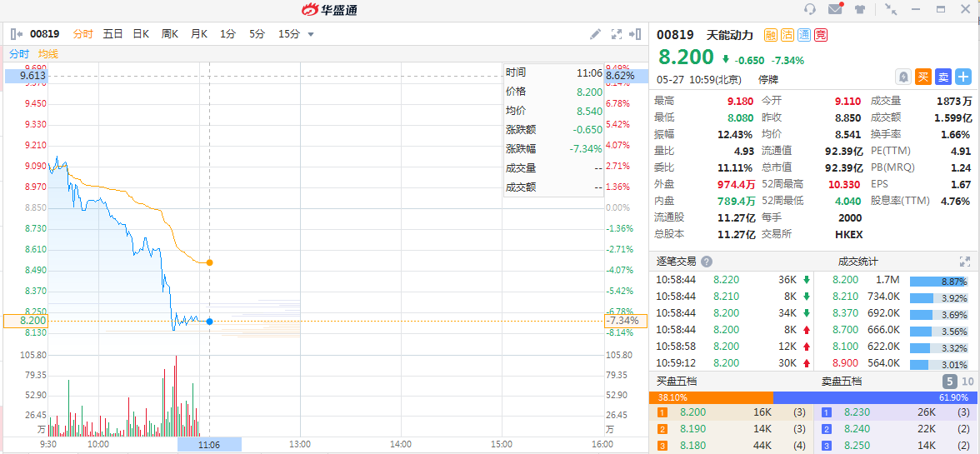Open the skin theme shirt icon
Viewport: 980px width, 454px height.
pyautogui.click(x=860, y=9)
